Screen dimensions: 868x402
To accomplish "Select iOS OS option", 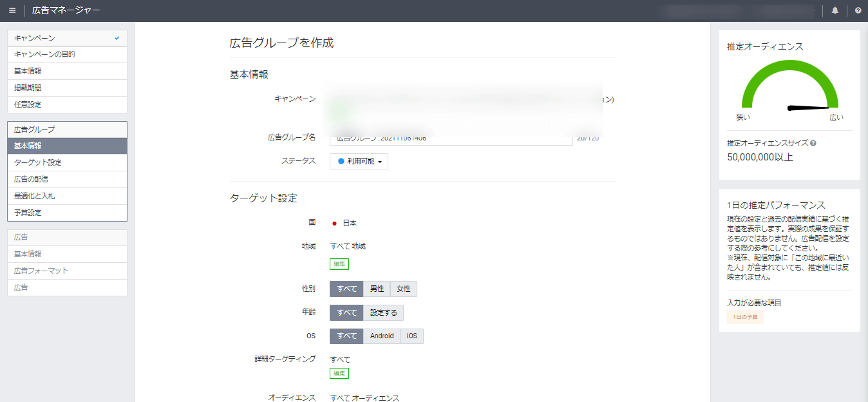I will click(412, 336).
